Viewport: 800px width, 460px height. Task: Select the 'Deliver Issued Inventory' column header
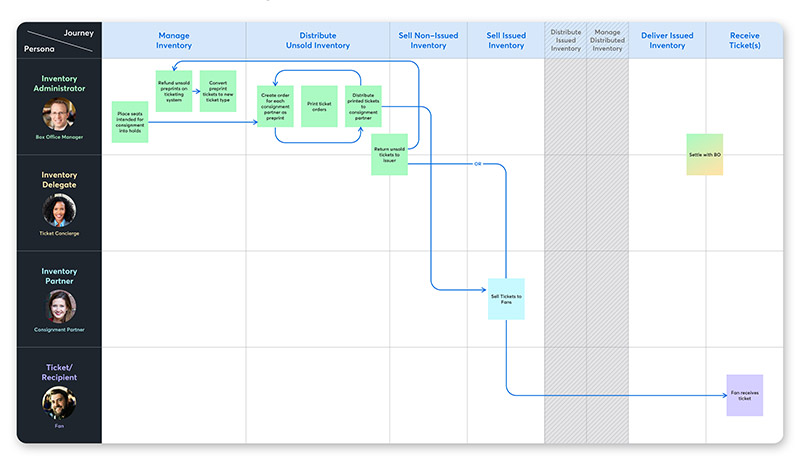pyautogui.click(x=667, y=40)
